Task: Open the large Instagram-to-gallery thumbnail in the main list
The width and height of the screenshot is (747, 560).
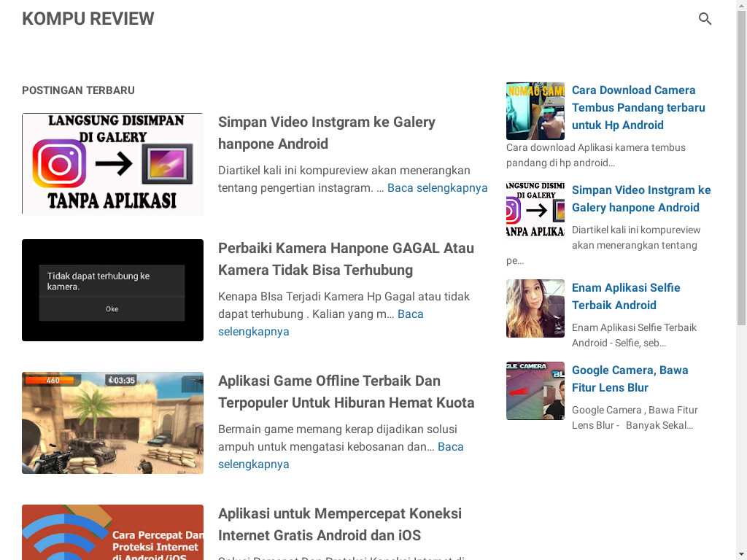Action: (112, 164)
